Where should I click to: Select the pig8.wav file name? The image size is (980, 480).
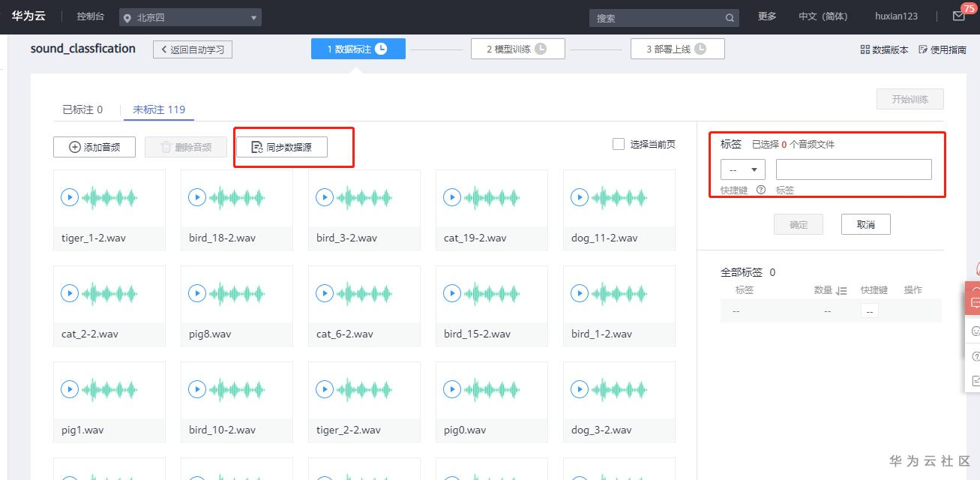(210, 334)
